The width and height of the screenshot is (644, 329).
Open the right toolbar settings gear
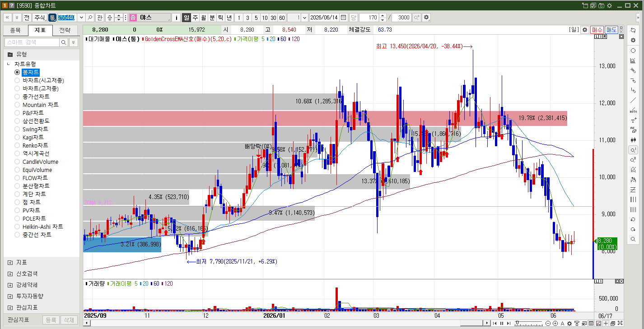point(633,40)
